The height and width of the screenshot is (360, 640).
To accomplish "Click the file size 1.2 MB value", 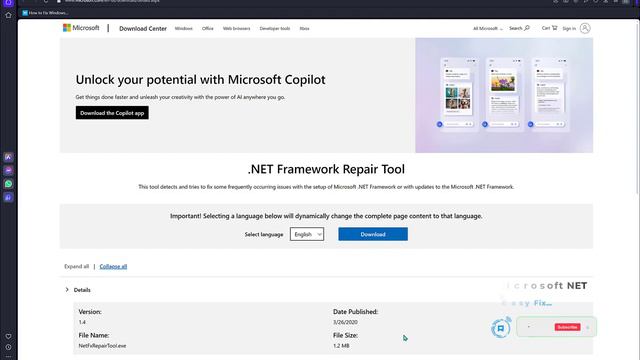I will (x=341, y=345).
